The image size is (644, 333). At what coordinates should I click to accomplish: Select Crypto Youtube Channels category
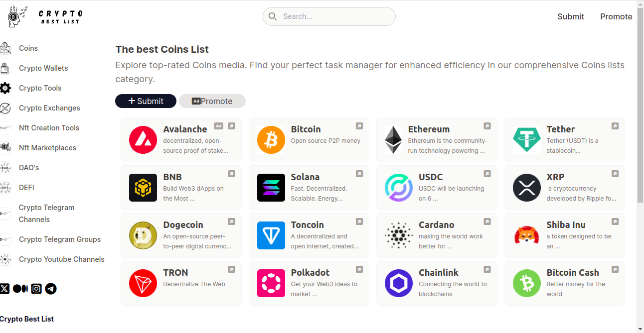(x=62, y=259)
